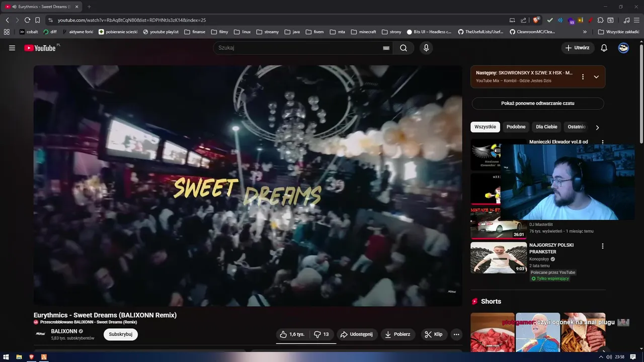644x362 pixels.
Task: Open the on-screen keyboard in search box
Action: point(386,48)
